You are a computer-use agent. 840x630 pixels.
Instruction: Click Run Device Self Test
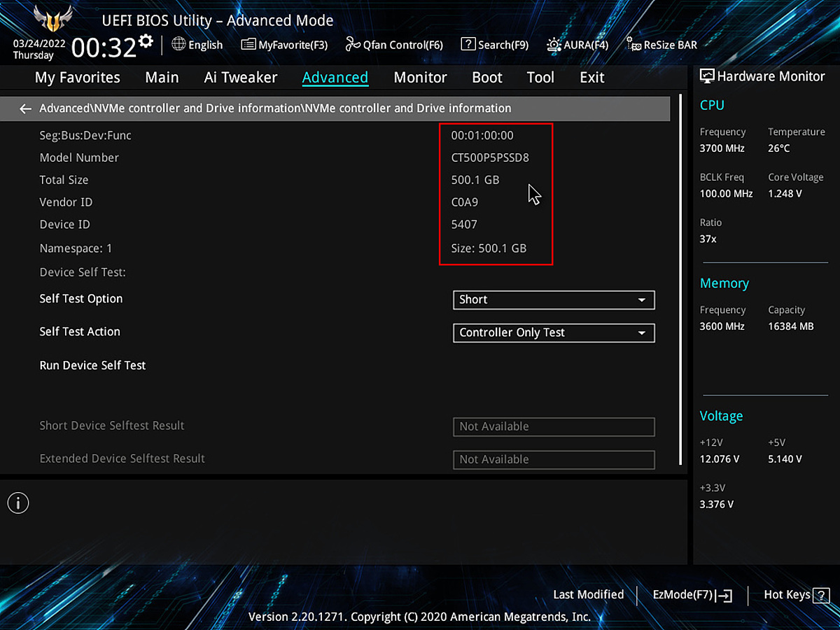pos(92,365)
